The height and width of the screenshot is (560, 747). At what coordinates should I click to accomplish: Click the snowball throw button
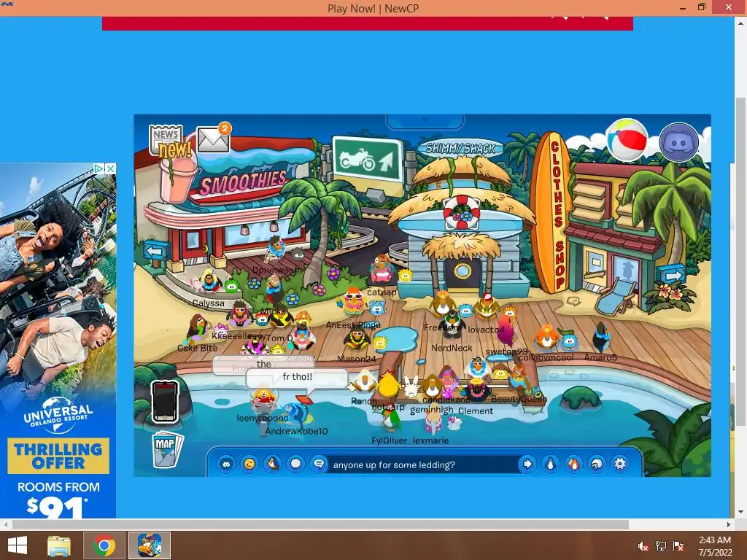pyautogui.click(x=296, y=464)
